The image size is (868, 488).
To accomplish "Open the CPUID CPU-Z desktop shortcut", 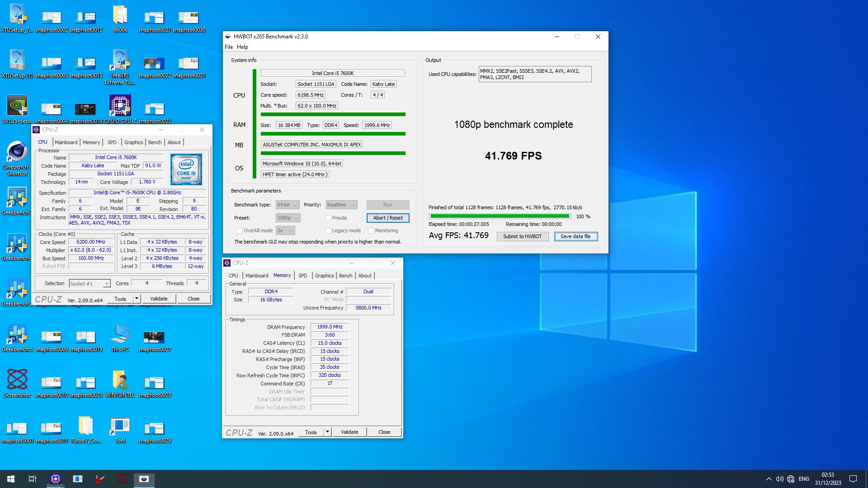I will [x=120, y=109].
